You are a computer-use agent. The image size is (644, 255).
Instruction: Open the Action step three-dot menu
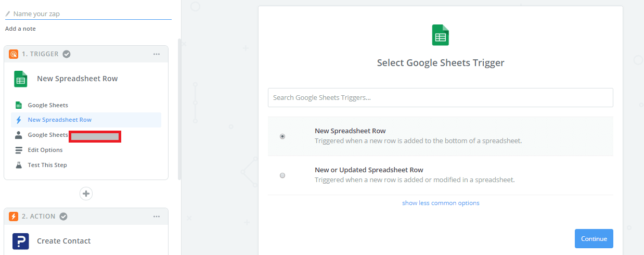click(157, 216)
